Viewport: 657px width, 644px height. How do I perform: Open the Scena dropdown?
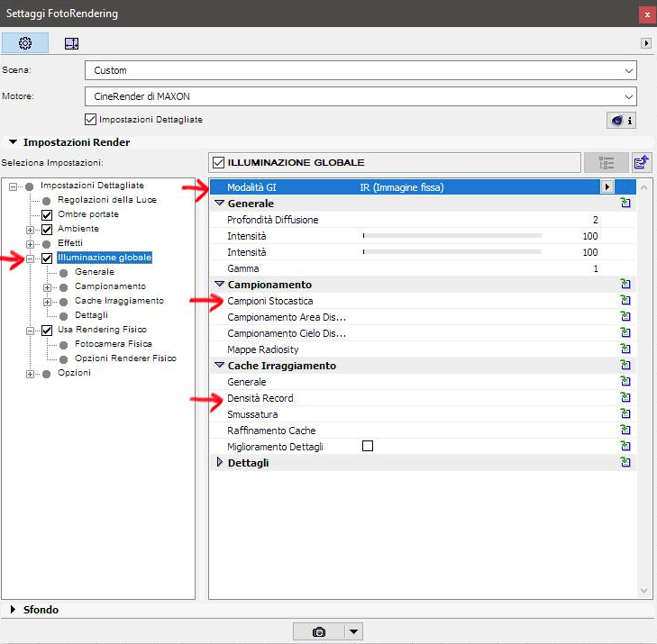360,70
